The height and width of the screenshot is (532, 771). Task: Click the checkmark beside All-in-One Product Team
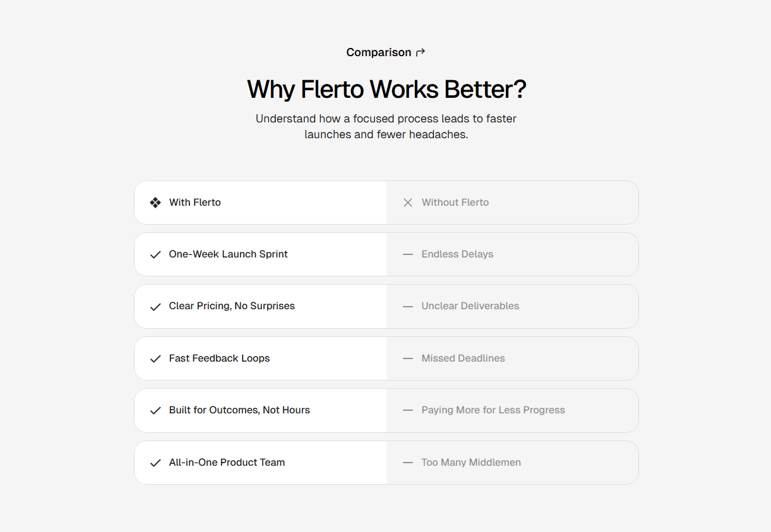(155, 462)
